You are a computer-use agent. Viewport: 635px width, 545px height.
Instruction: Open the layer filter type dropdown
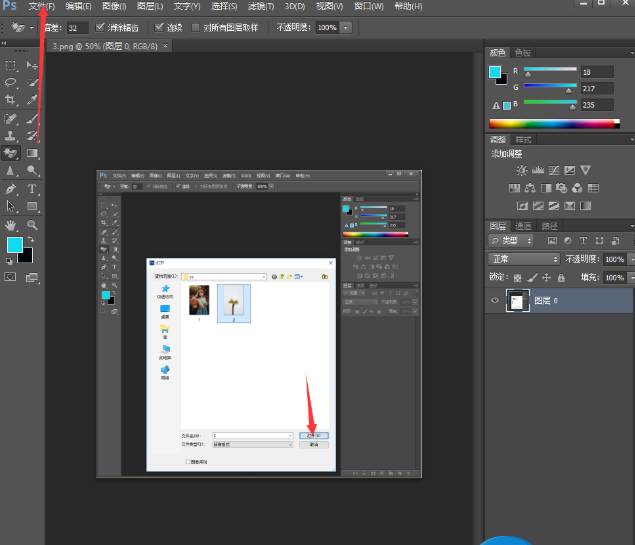(511, 241)
